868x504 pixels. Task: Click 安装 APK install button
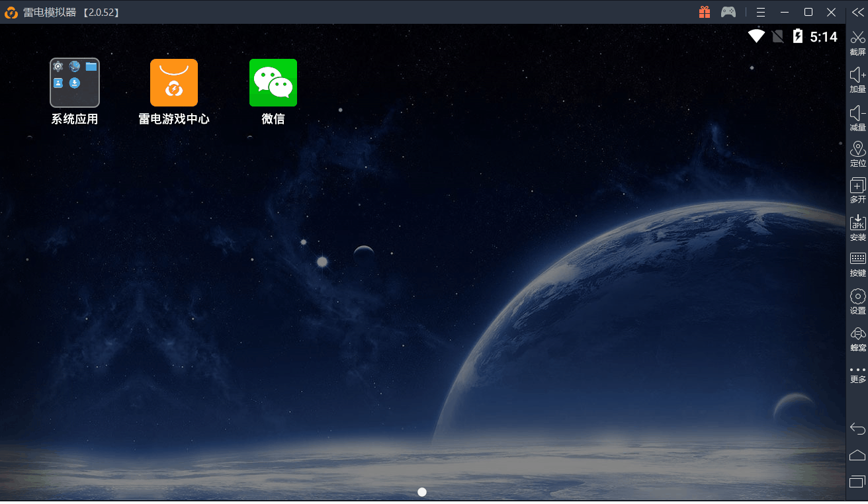858,228
